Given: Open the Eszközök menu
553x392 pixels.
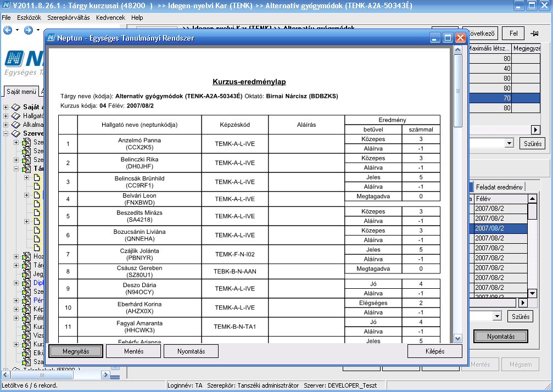Looking at the screenshot, I should 29,18.
